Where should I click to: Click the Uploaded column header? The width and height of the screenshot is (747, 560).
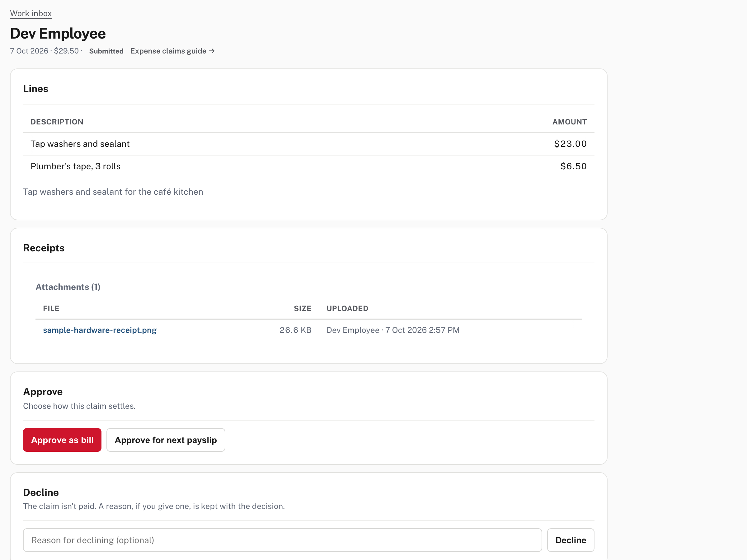coord(347,309)
